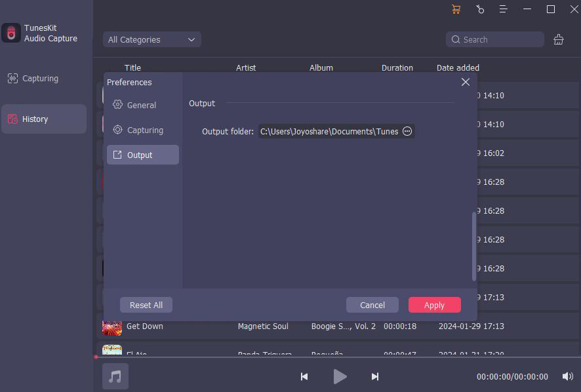Skip to the next track

click(x=375, y=377)
